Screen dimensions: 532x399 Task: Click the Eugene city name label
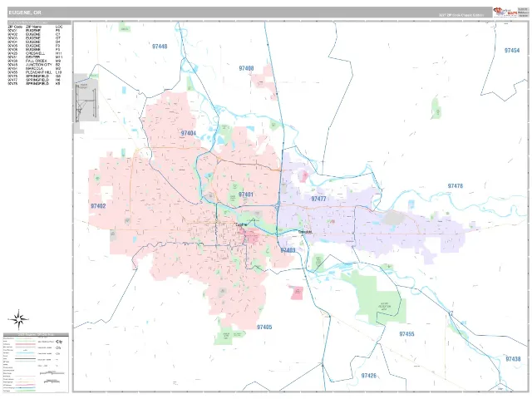point(241,224)
